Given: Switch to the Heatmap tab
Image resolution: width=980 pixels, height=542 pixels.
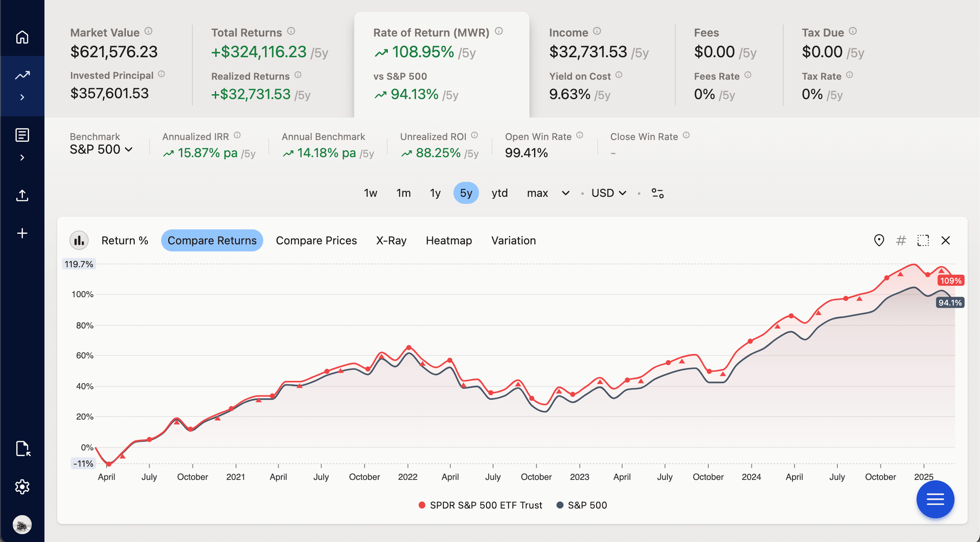Looking at the screenshot, I should pos(449,240).
